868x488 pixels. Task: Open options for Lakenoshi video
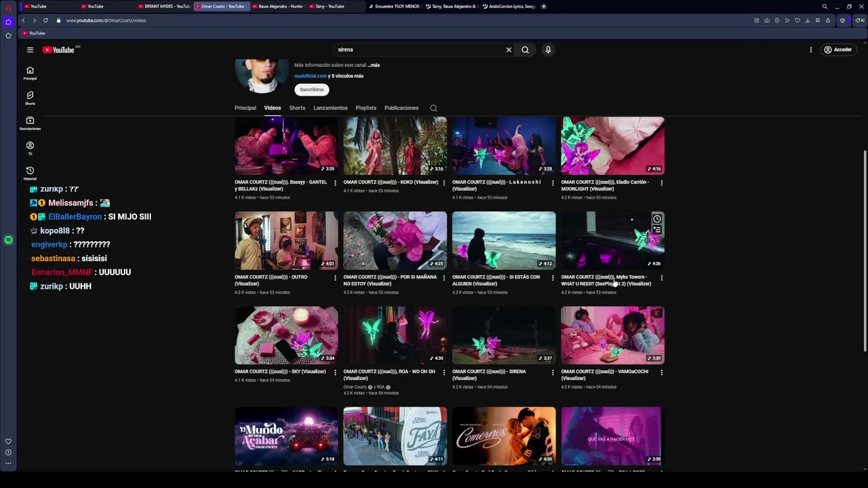(x=553, y=183)
